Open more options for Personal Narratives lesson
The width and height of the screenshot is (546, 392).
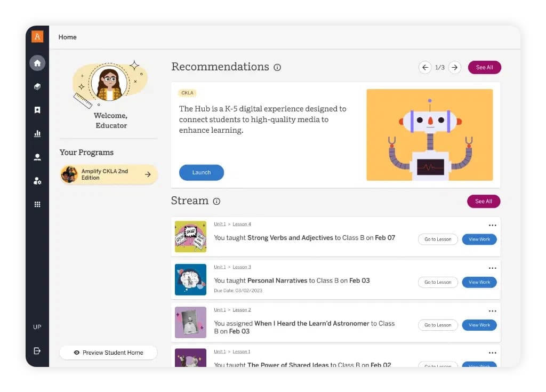coord(492,268)
